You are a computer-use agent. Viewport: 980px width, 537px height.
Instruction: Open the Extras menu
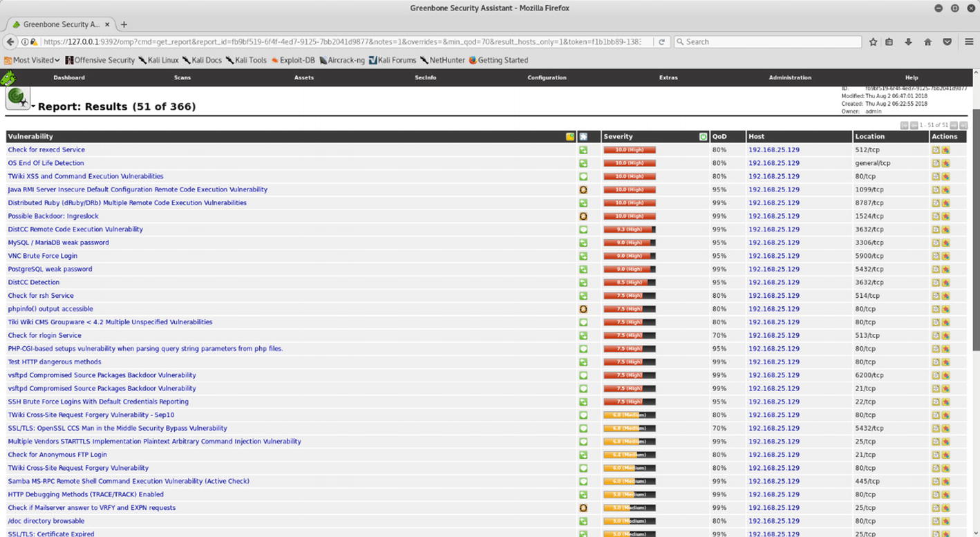(668, 77)
